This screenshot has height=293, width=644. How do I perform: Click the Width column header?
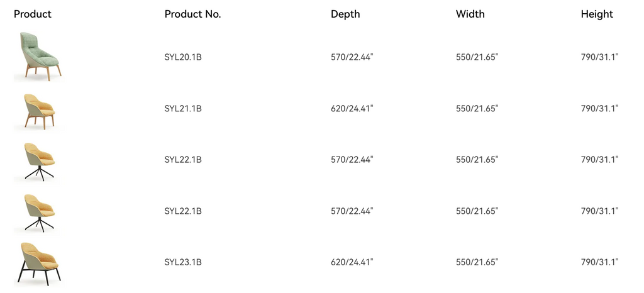(x=470, y=14)
